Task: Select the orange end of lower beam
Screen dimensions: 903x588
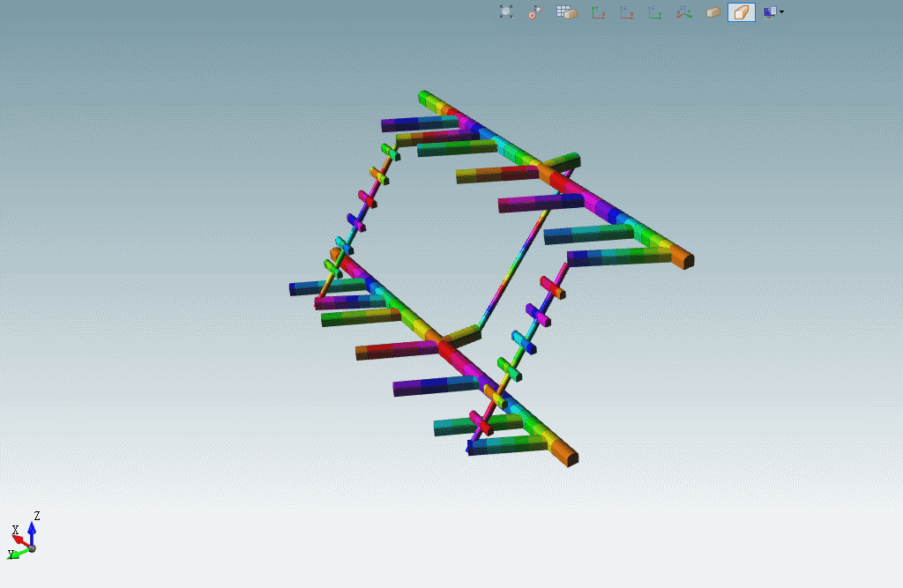Action: point(564,455)
